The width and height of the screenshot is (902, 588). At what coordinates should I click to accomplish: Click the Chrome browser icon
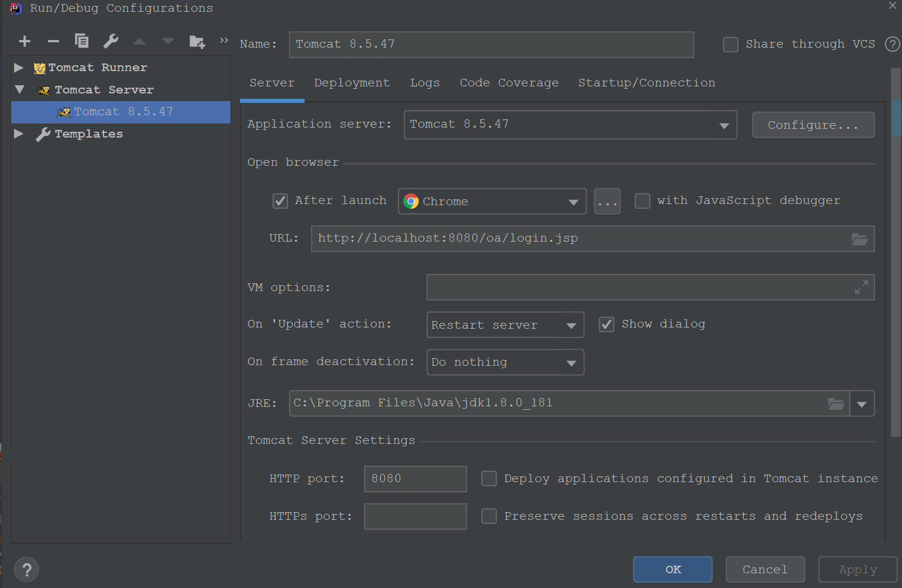[x=411, y=201]
